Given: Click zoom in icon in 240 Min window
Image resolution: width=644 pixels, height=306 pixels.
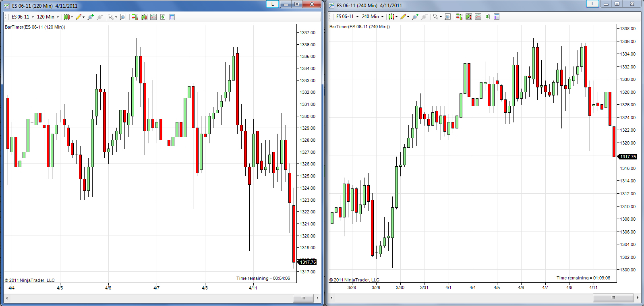Looking at the screenshot, I should (415, 17).
